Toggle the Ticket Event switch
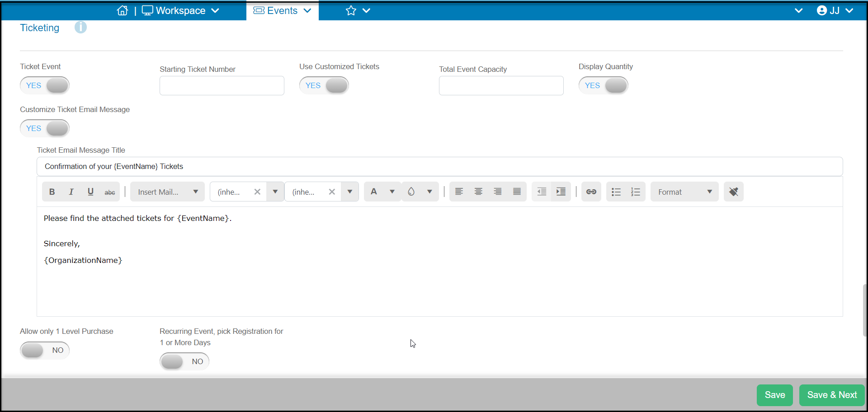 (45, 85)
